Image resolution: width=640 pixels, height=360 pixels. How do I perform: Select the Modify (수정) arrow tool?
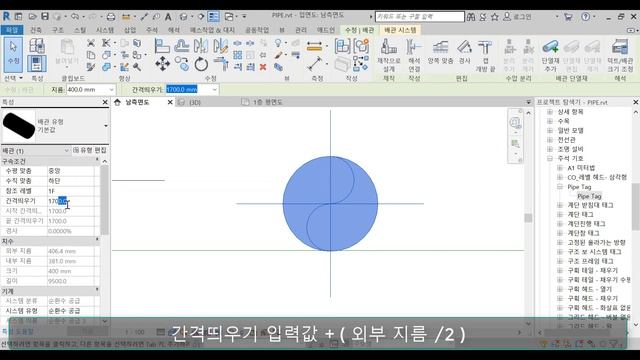(x=13, y=54)
